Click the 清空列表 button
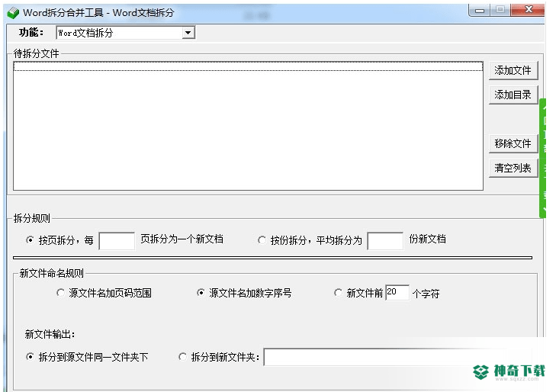 (513, 168)
